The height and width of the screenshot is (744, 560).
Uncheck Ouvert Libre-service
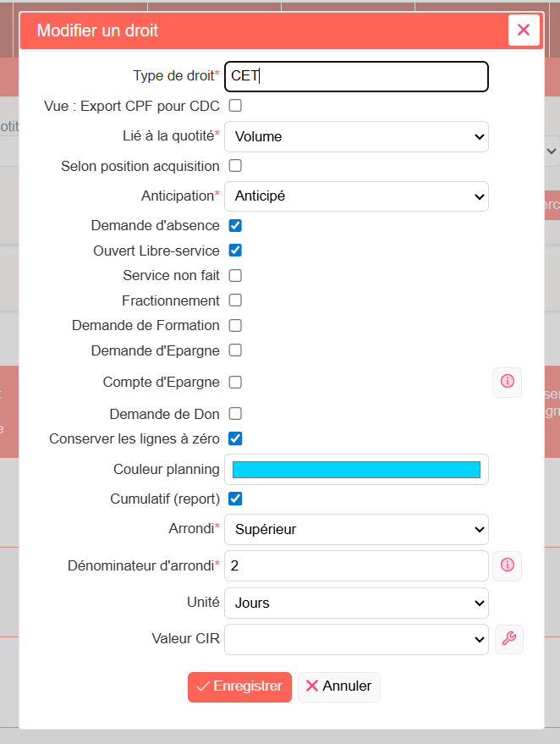(x=235, y=250)
